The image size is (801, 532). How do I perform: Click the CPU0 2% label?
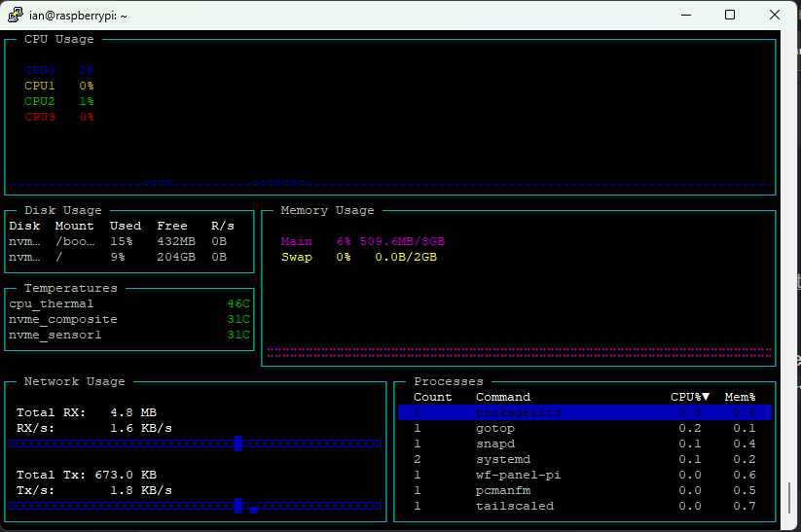(x=59, y=70)
